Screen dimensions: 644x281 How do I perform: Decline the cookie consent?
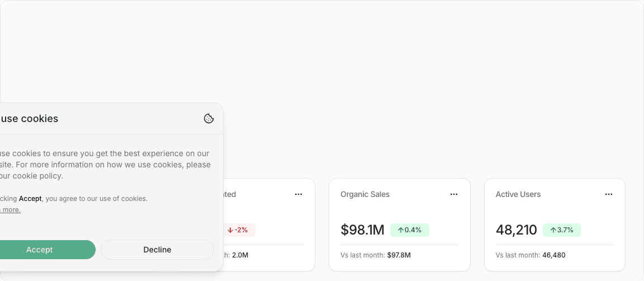157,250
